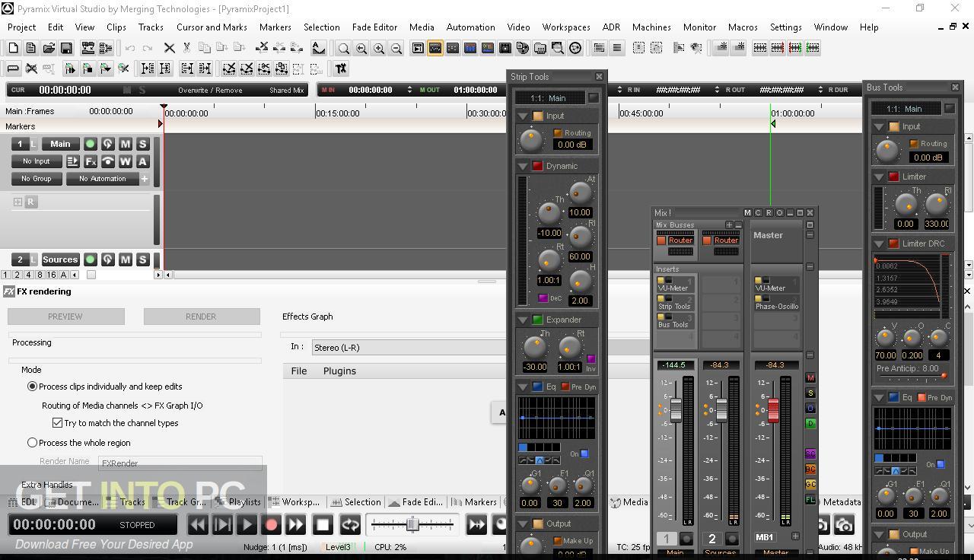Image resolution: width=974 pixels, height=560 pixels.
Task: Cut selection with the scissors icon
Action: tap(187, 48)
